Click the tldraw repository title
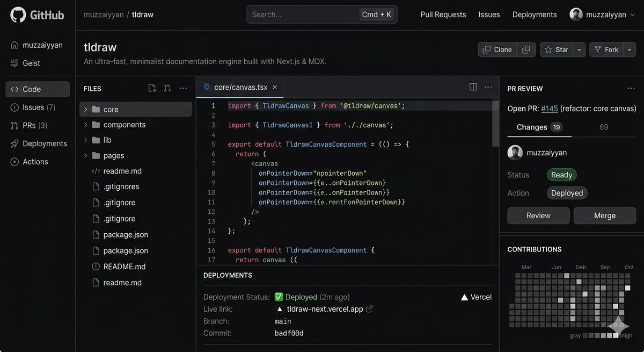Screen dimensions: 644x352 point(100,47)
